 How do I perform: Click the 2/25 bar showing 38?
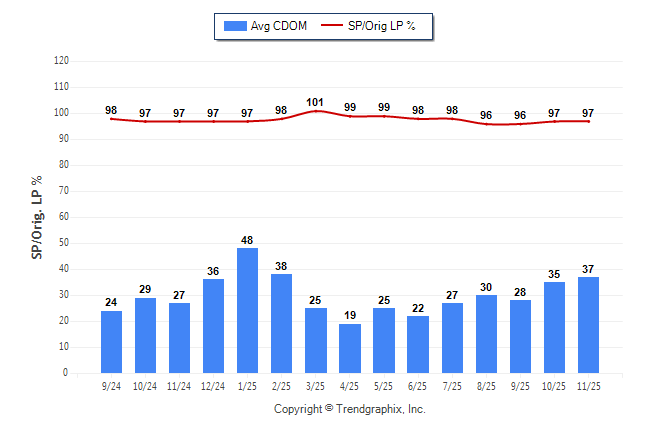[281, 323]
